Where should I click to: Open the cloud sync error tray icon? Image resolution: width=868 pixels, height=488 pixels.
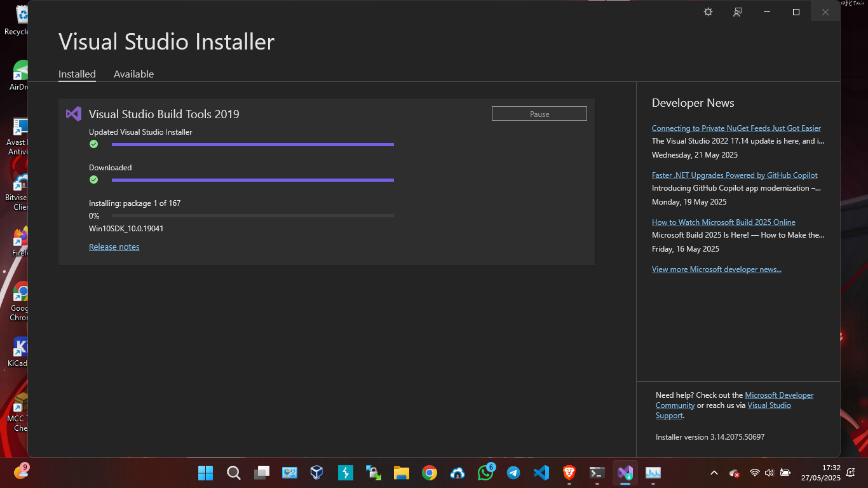(x=735, y=473)
